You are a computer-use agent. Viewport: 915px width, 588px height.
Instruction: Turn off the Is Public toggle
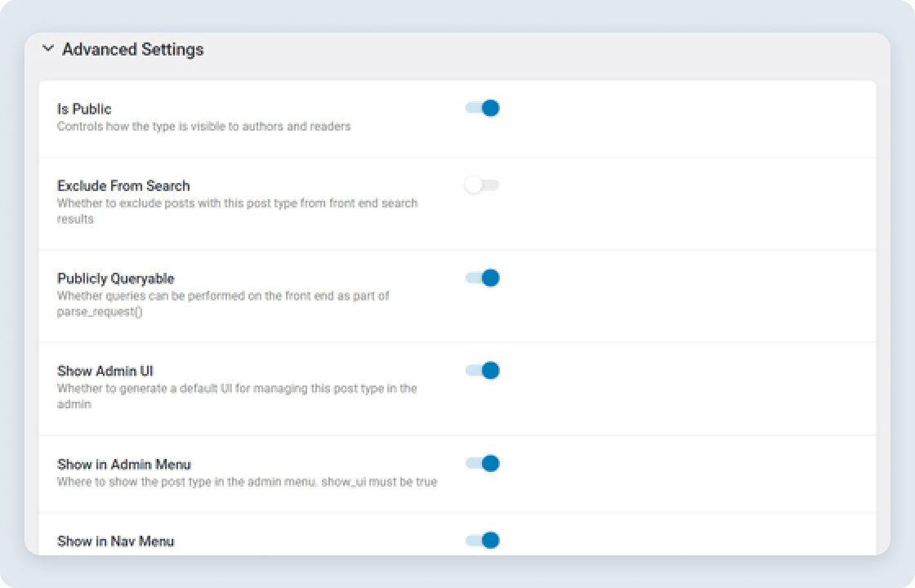pos(483,108)
